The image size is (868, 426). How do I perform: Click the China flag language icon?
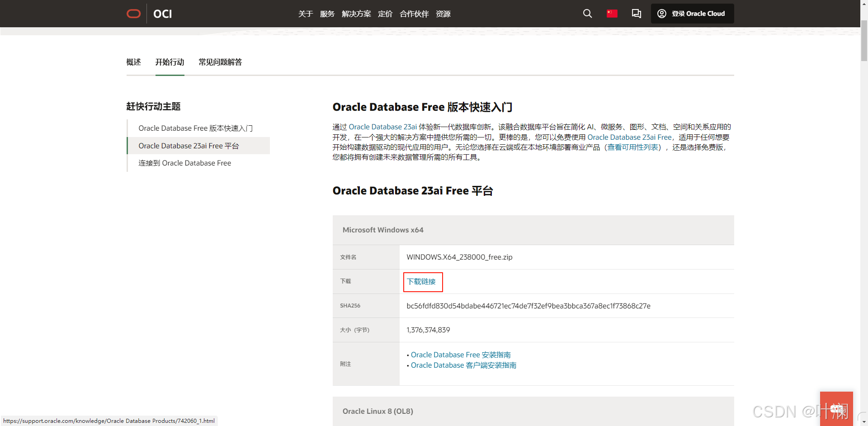(x=612, y=14)
